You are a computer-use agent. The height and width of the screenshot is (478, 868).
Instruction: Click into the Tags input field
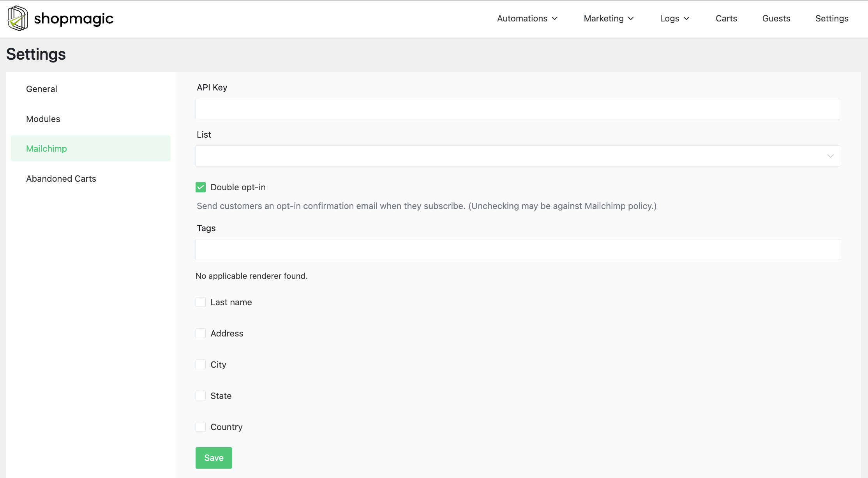point(518,250)
